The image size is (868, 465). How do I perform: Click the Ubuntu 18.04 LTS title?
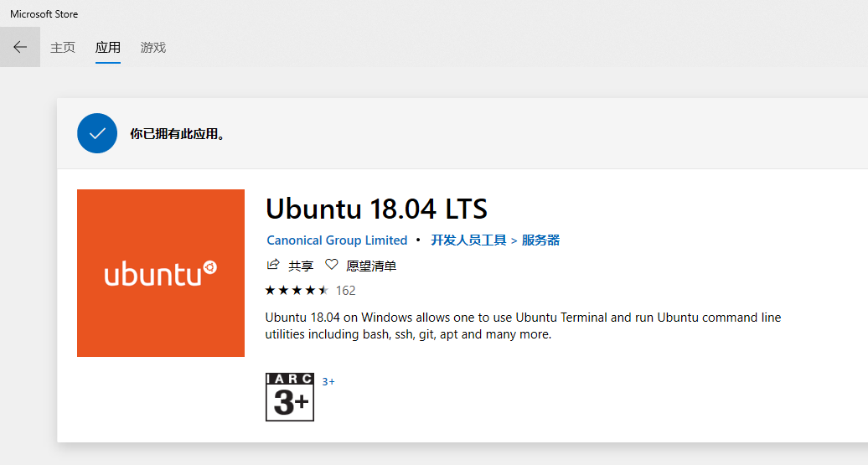pos(376,208)
